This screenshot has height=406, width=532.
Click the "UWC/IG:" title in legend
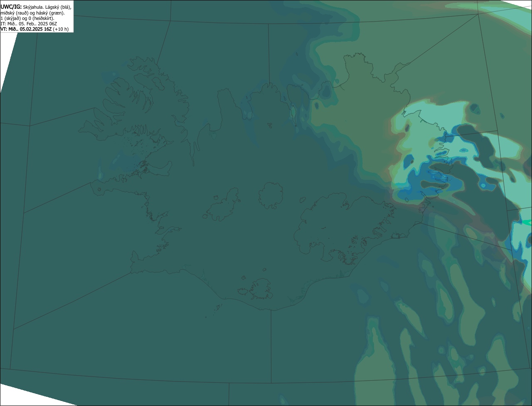11,7
